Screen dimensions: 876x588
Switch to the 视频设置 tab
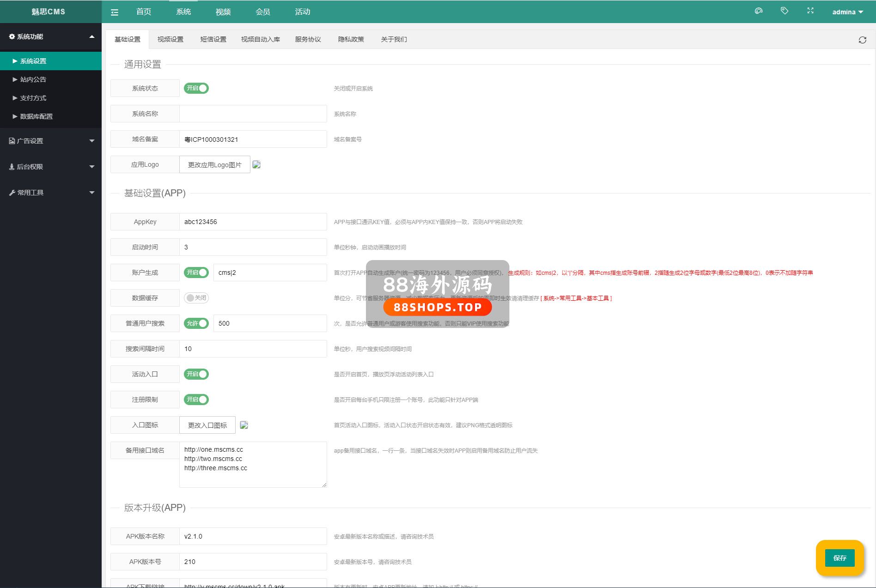point(170,39)
